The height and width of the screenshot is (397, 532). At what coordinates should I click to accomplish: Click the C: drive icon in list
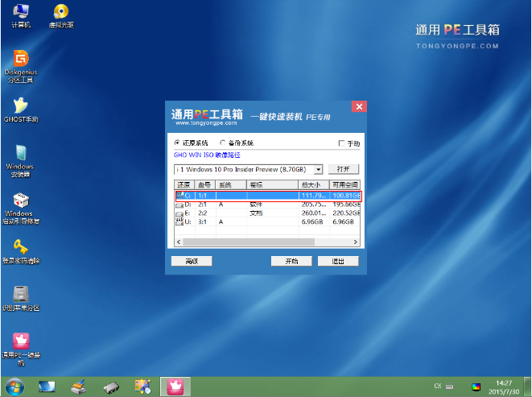[179, 195]
